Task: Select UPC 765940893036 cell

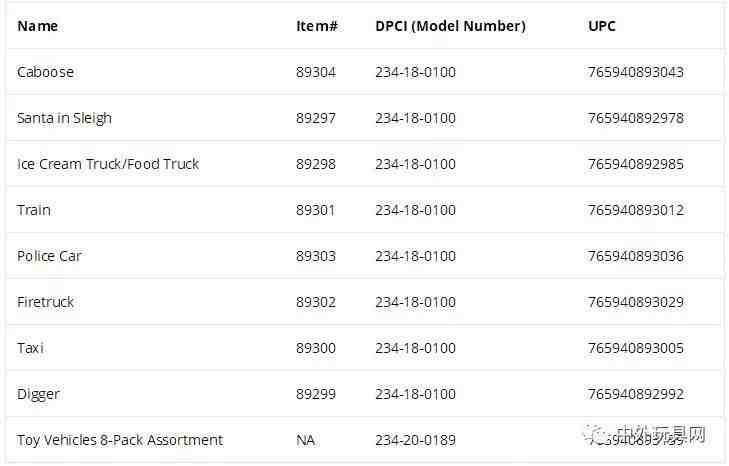Action: (636, 256)
